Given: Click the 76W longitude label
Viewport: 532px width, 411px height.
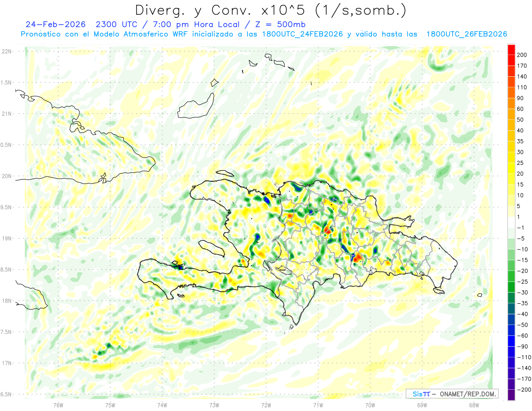Looking at the screenshot, I should (58, 405).
